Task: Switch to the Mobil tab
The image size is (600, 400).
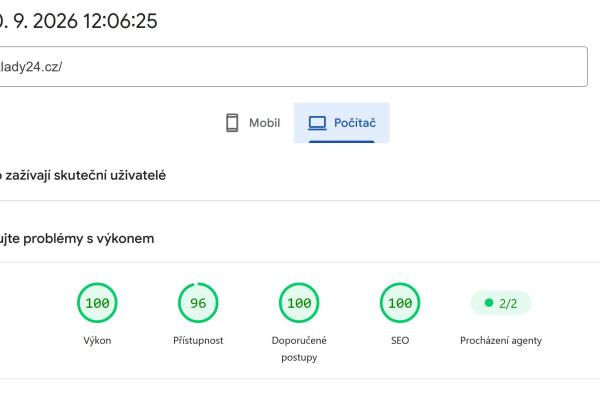Action: tap(253, 123)
